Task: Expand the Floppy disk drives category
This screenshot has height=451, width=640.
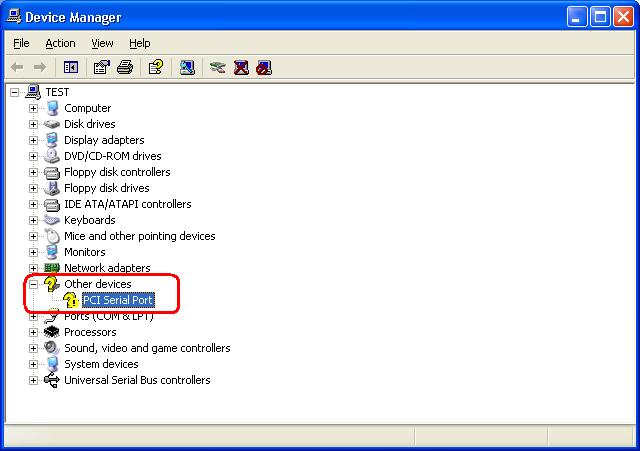Action: (33, 189)
